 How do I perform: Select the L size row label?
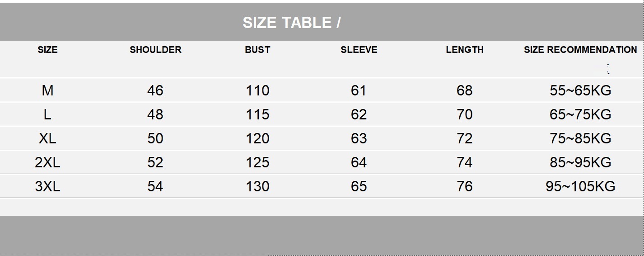(x=47, y=114)
